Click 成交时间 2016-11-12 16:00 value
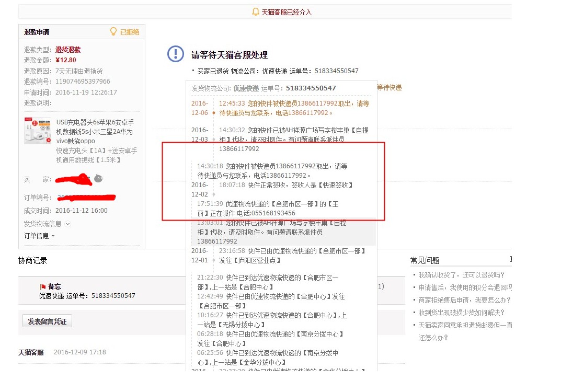The image size is (561, 392). (x=81, y=210)
